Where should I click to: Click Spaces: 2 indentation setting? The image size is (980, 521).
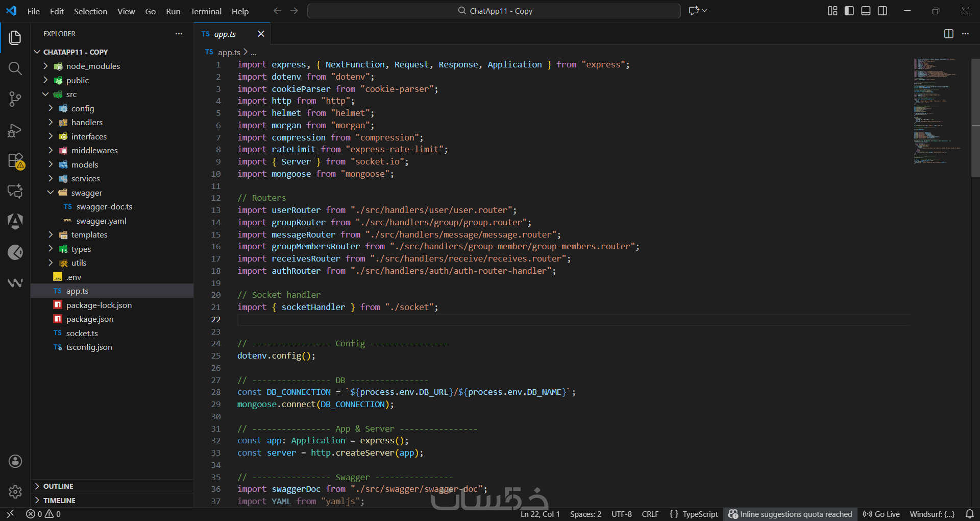(x=585, y=514)
